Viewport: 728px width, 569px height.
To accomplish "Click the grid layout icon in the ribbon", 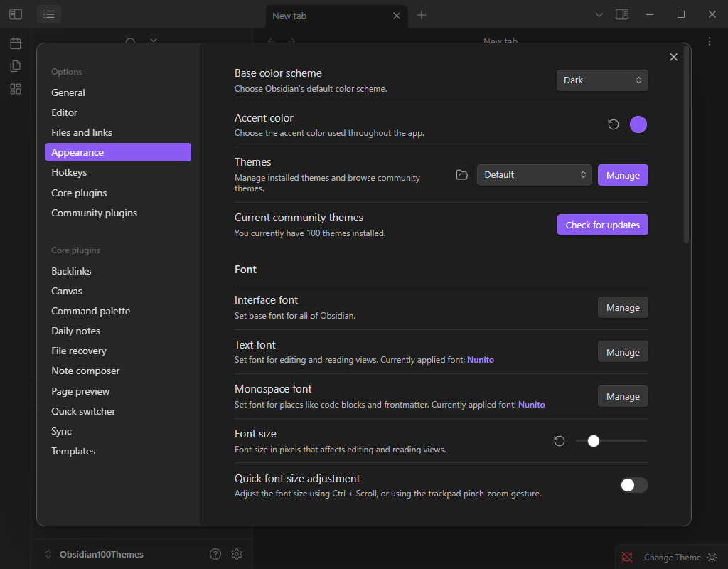I will click(x=15, y=88).
